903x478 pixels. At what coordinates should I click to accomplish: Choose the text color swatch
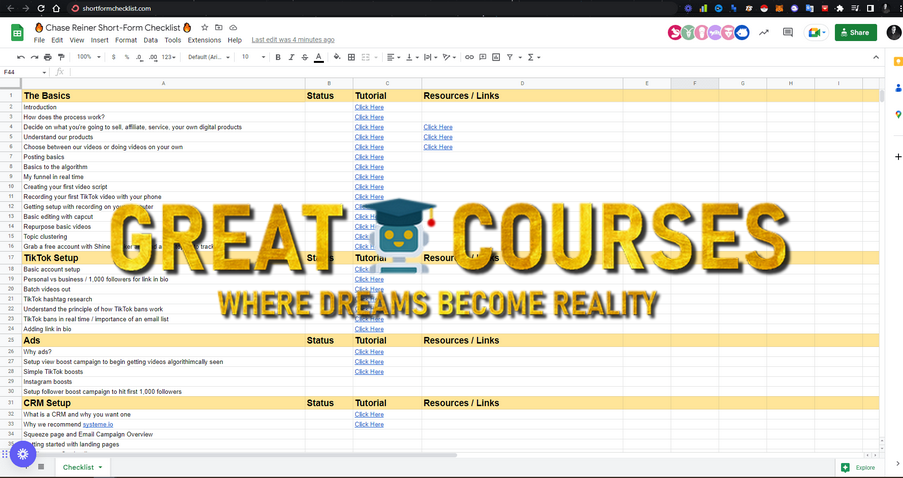tap(319, 57)
